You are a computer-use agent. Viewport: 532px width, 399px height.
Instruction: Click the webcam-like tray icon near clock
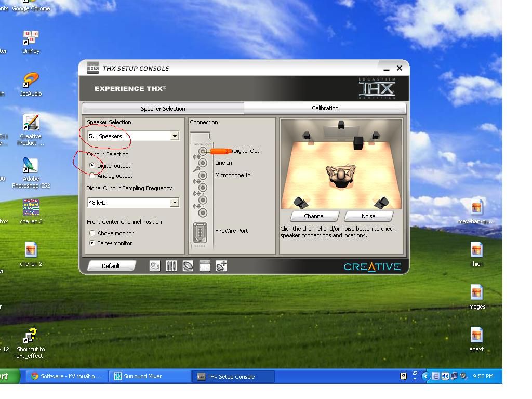coord(463,376)
